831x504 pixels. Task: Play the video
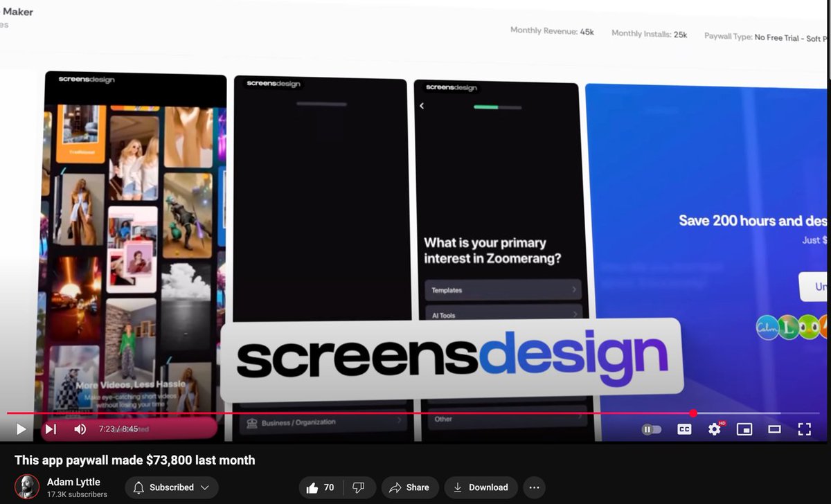point(21,429)
